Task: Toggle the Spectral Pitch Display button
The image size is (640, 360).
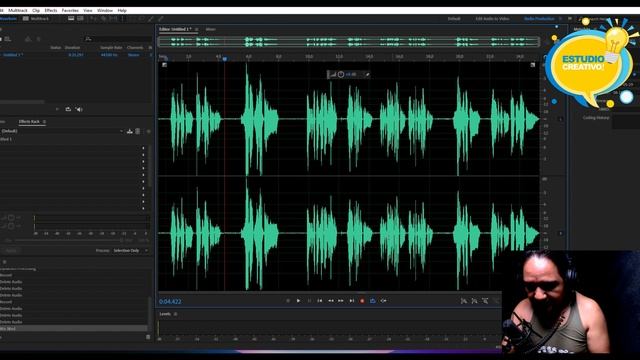Action: pyautogui.click(x=80, y=18)
